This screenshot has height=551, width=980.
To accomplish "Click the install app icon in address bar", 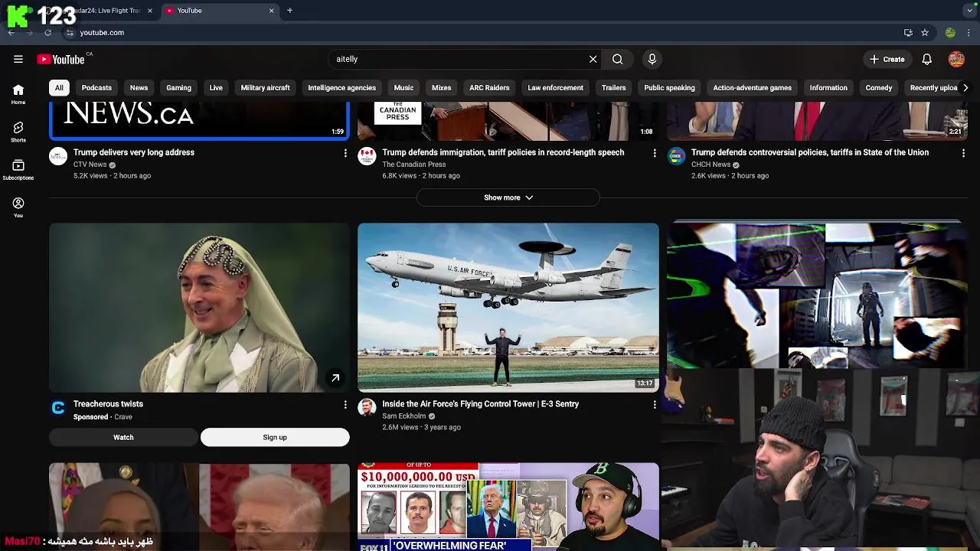I will click(908, 33).
